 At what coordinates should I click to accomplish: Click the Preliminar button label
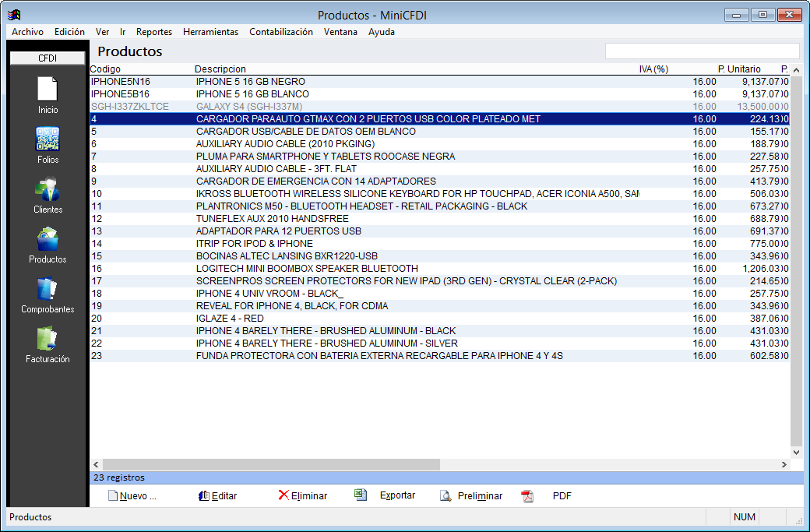click(x=480, y=496)
